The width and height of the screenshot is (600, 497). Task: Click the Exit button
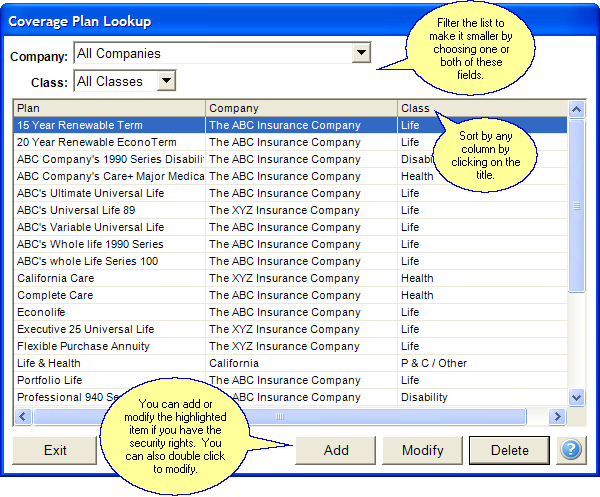(x=55, y=450)
